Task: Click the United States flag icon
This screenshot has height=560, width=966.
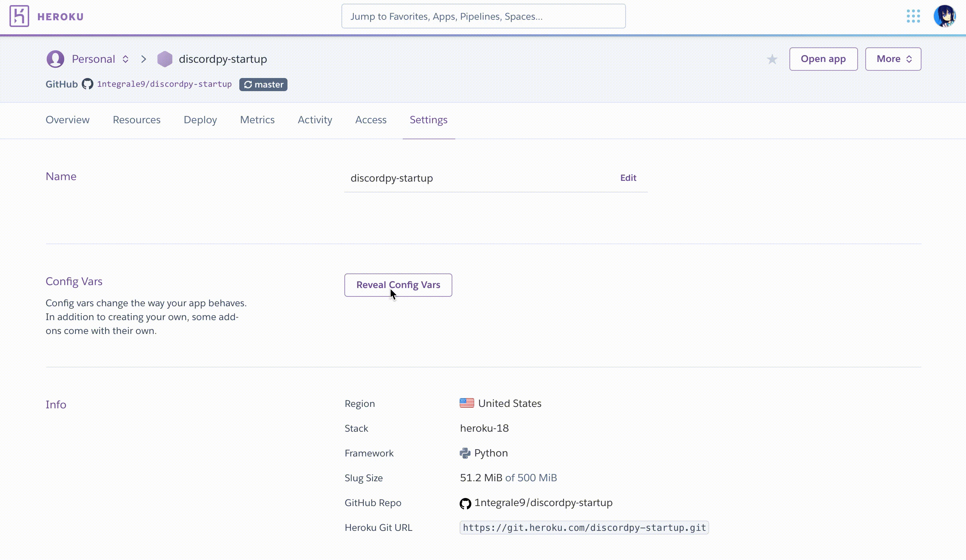Action: coord(467,403)
